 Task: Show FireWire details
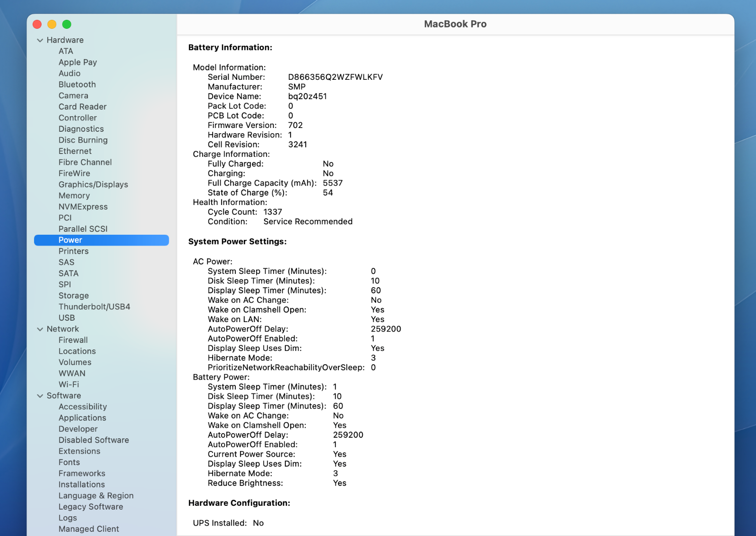coord(74,173)
